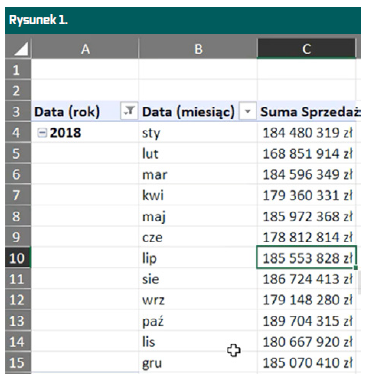366x380 pixels.
Task: Select row 10 header
Action: (18, 258)
